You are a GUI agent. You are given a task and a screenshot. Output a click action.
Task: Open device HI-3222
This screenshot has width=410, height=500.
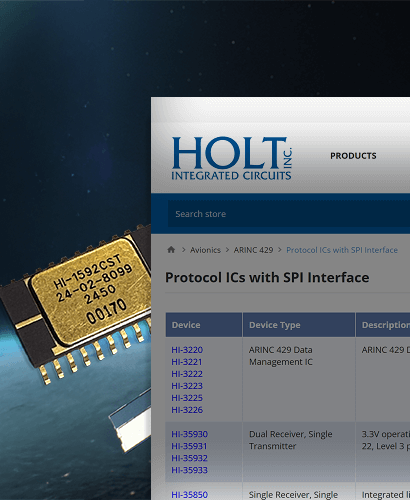pos(187,374)
